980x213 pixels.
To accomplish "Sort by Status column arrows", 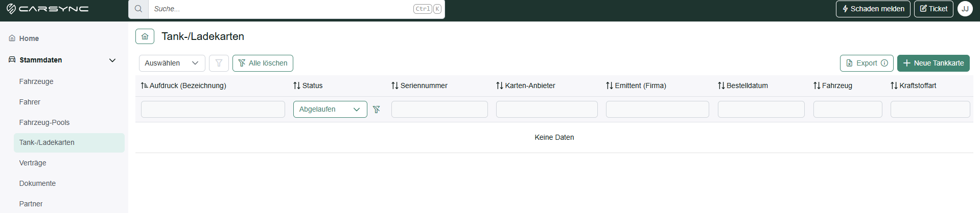I will click(x=297, y=86).
